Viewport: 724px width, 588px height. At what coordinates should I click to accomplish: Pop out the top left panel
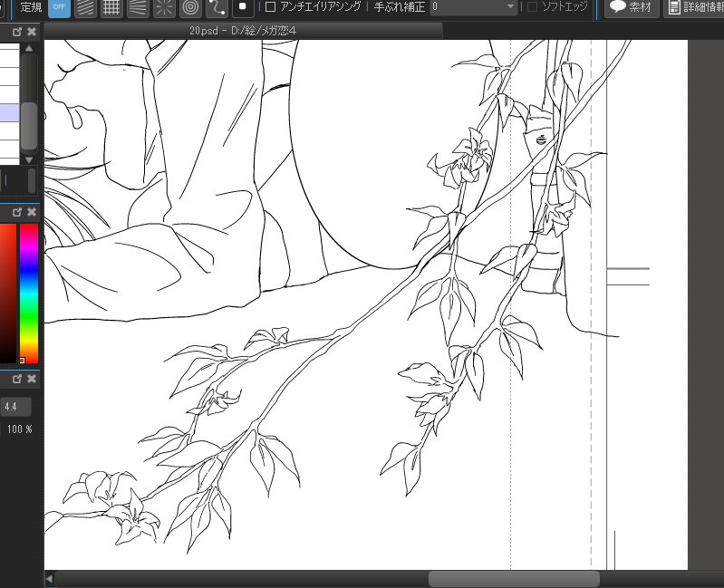point(17,32)
